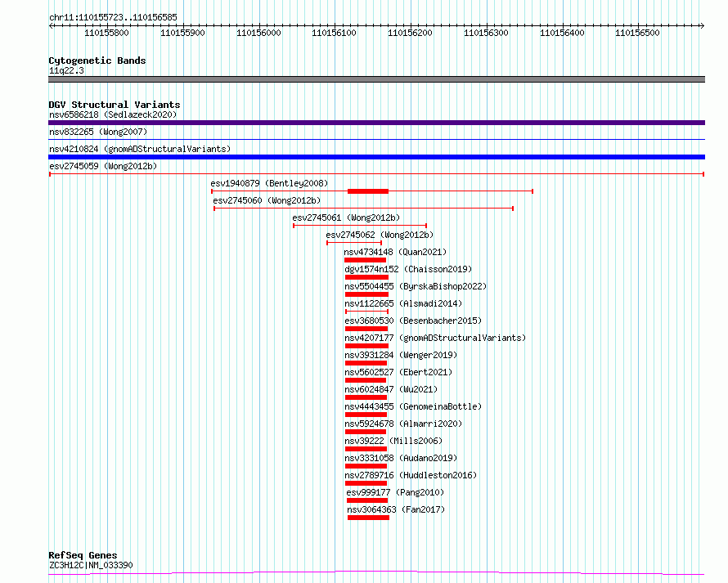The image size is (728, 583).
Task: Click ruler position 110156400
Action: coord(562,33)
